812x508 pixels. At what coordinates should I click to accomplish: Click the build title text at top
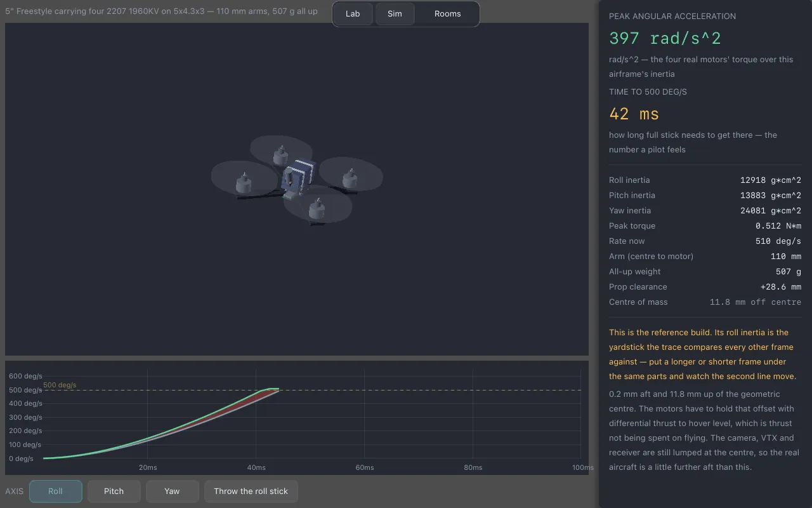click(x=162, y=11)
